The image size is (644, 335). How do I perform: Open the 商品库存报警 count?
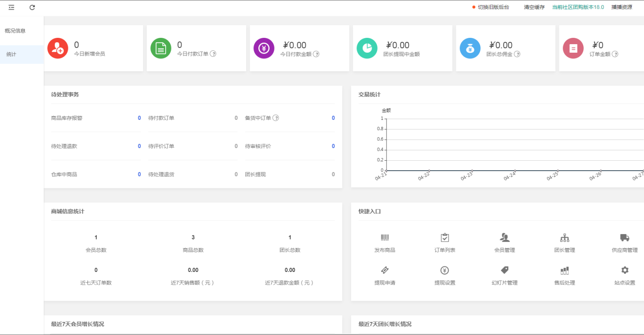(x=139, y=118)
